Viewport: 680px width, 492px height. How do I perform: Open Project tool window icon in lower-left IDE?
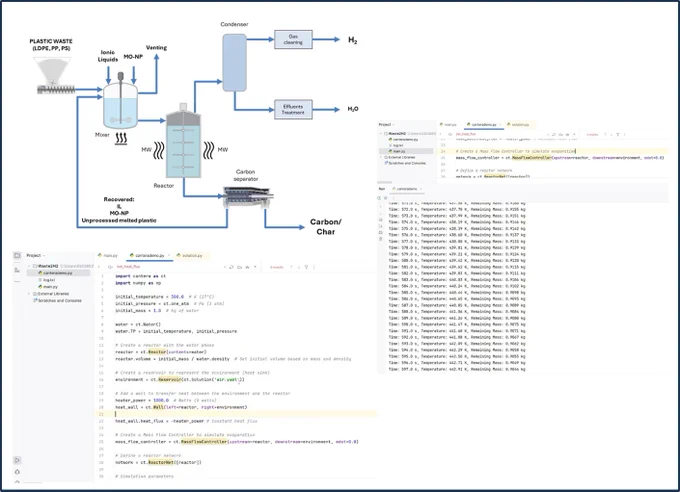point(17,255)
